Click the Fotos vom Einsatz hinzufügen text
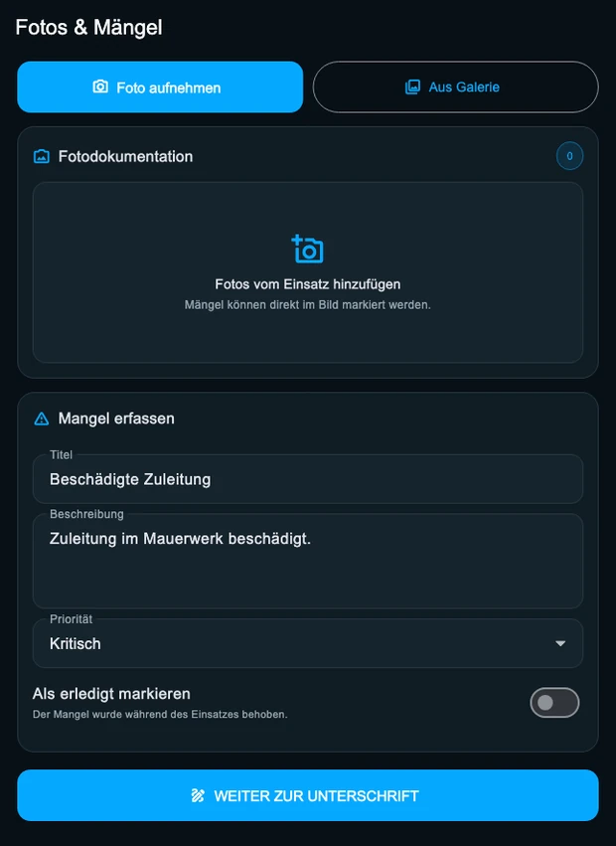 point(308,284)
